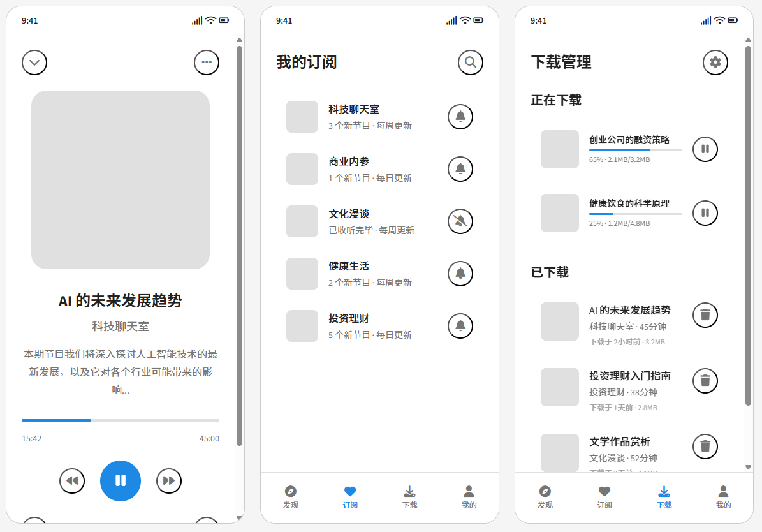Viewport: 762px width, 532px height.
Task: Remove the 文学作品赏析 download
Action: pyautogui.click(x=705, y=447)
